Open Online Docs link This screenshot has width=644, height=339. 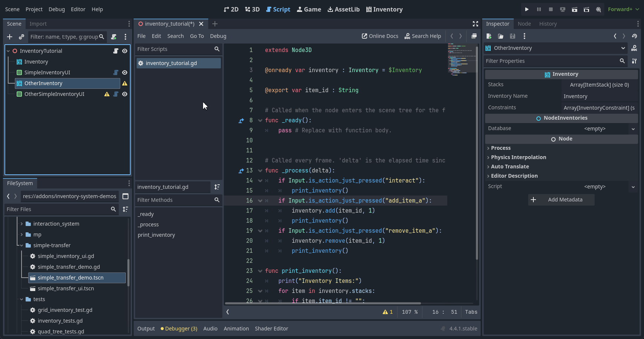point(380,36)
